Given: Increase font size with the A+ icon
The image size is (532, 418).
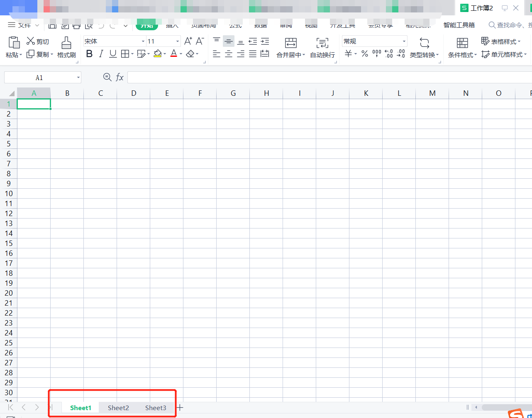Looking at the screenshot, I should (188, 41).
